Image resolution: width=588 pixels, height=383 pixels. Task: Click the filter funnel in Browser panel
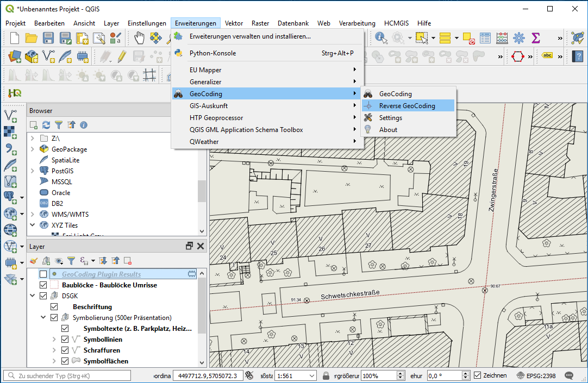pyautogui.click(x=59, y=125)
